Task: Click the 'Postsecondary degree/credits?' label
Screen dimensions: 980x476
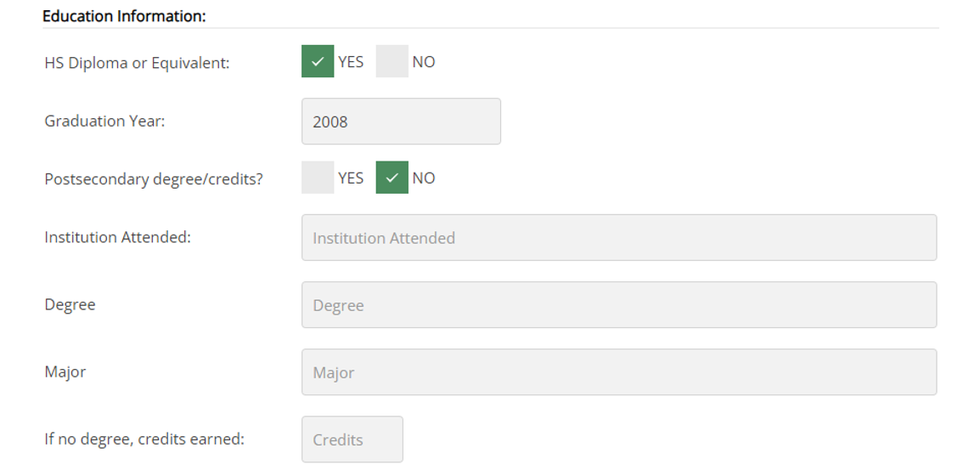Action: tap(154, 179)
